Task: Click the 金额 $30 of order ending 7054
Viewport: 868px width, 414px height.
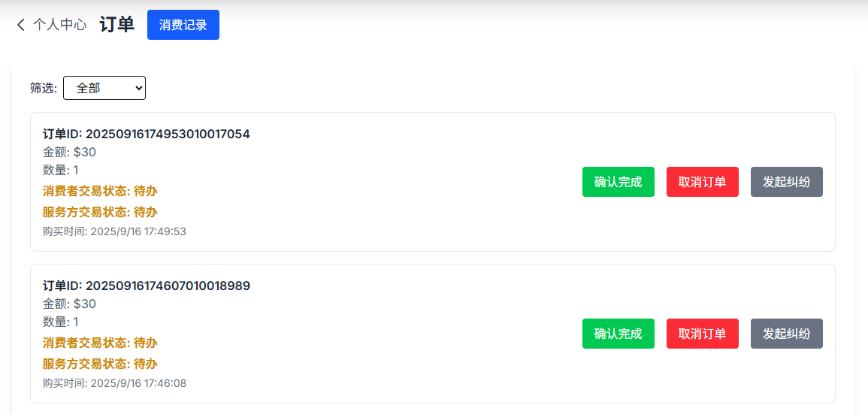Action: 70,152
